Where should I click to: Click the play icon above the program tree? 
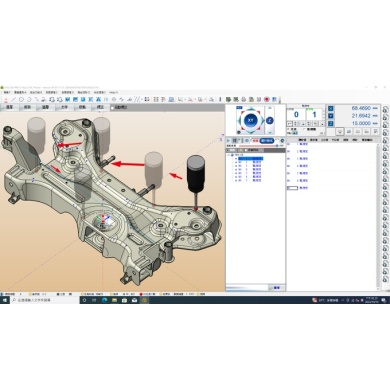pyautogui.click(x=228, y=141)
